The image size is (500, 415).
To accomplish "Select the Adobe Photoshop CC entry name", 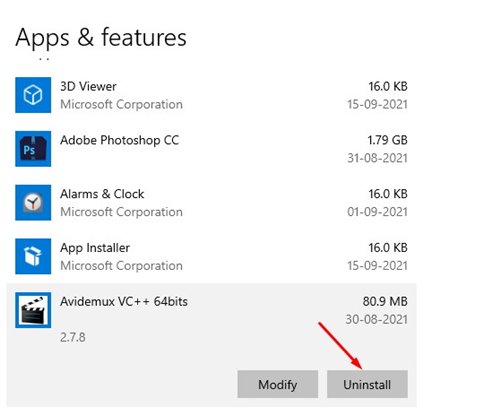I will coord(120,140).
